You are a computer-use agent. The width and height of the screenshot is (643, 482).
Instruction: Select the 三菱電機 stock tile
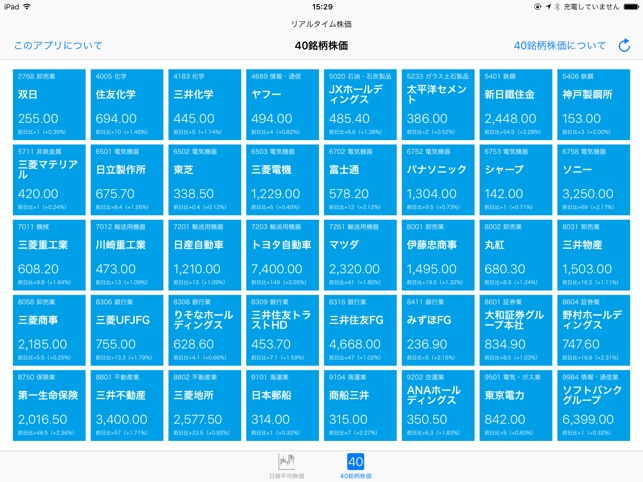pos(283,180)
